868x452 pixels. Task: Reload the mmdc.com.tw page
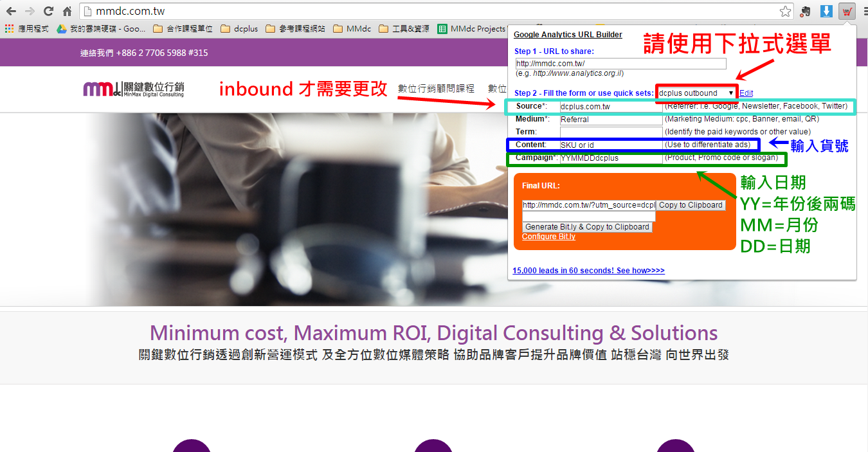[x=48, y=11]
